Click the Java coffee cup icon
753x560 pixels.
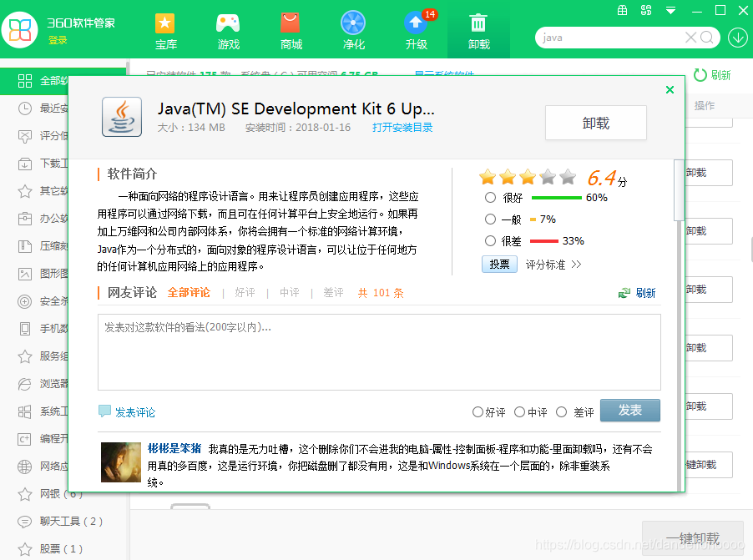coord(122,117)
